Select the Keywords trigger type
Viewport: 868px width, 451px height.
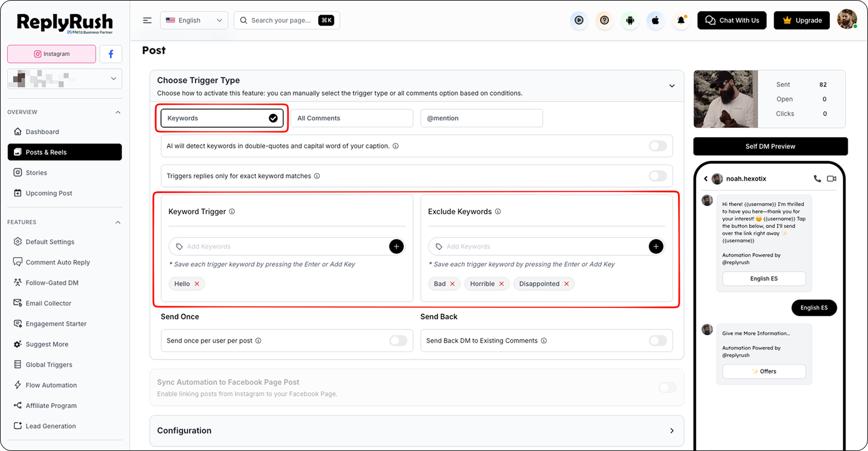click(x=222, y=118)
